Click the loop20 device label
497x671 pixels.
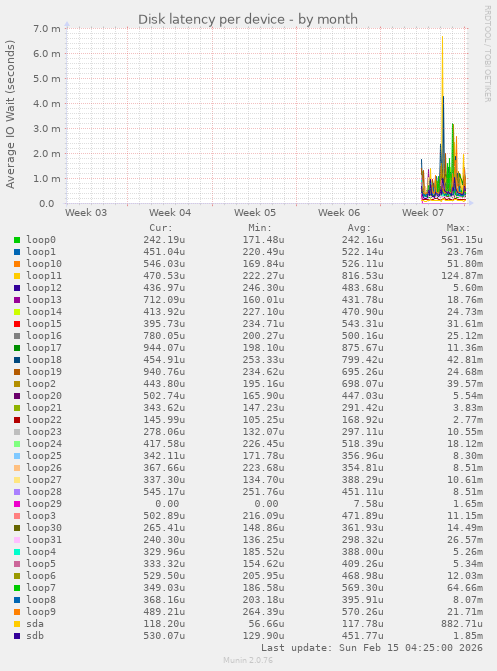click(x=44, y=395)
